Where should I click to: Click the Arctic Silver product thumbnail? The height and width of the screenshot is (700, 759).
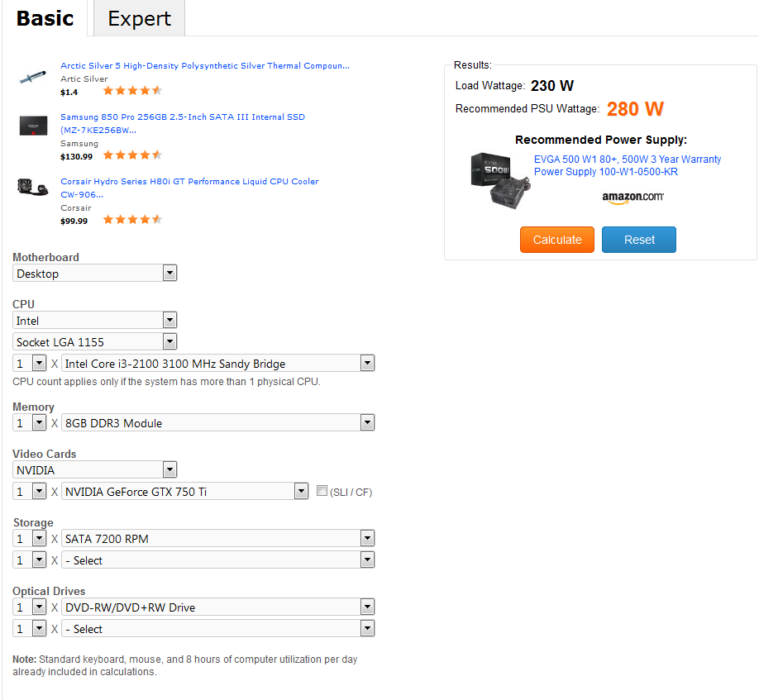click(32, 78)
